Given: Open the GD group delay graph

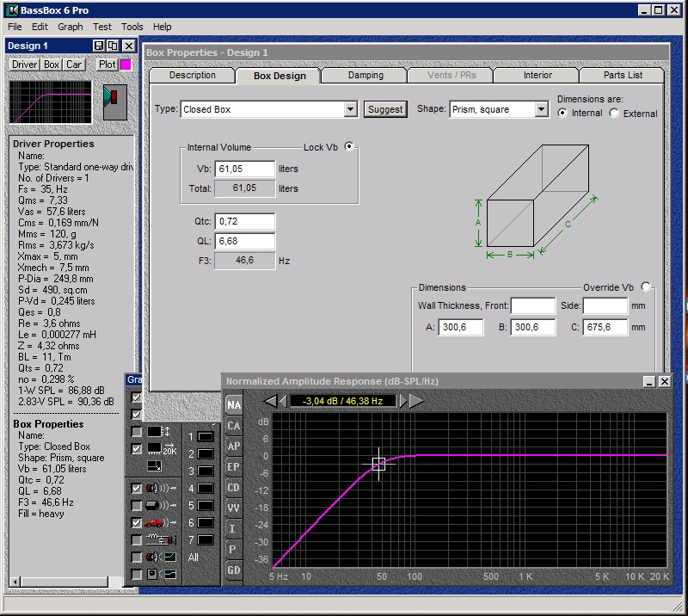Looking at the screenshot, I should click(234, 570).
